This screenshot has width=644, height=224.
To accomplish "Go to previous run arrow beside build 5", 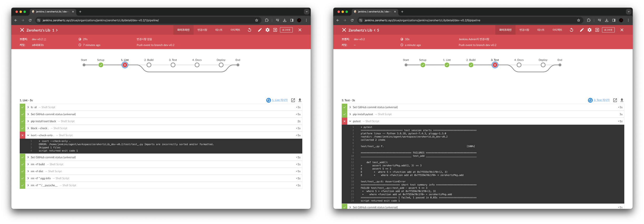I will coord(375,30).
